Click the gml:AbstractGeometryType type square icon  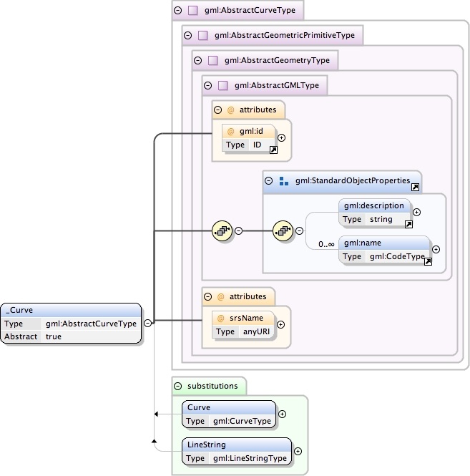click(212, 60)
